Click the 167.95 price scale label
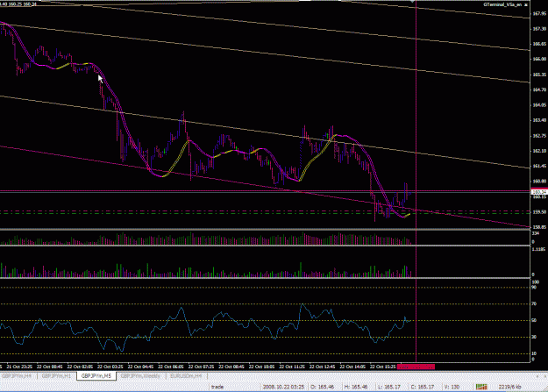Screen dimensions: 548x392 tap(539, 14)
